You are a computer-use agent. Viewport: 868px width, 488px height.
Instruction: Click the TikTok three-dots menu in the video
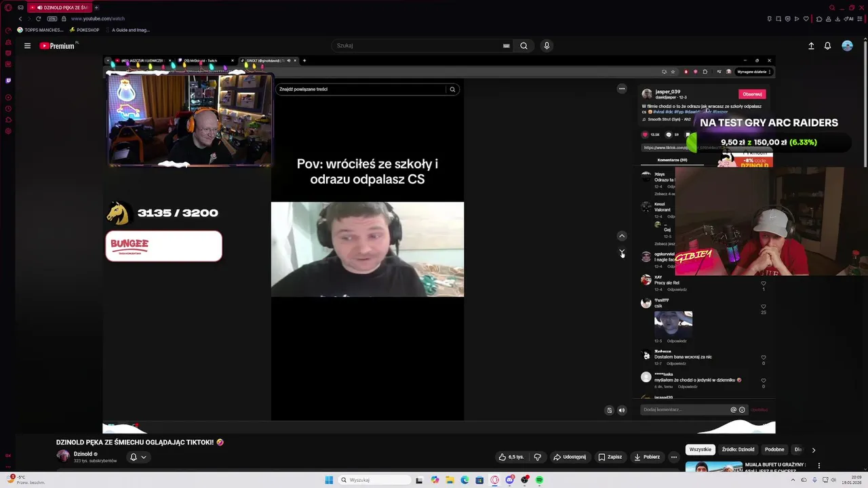click(622, 89)
